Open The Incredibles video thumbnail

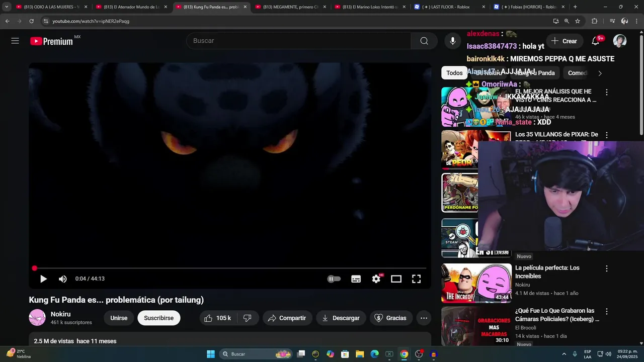[x=476, y=283]
